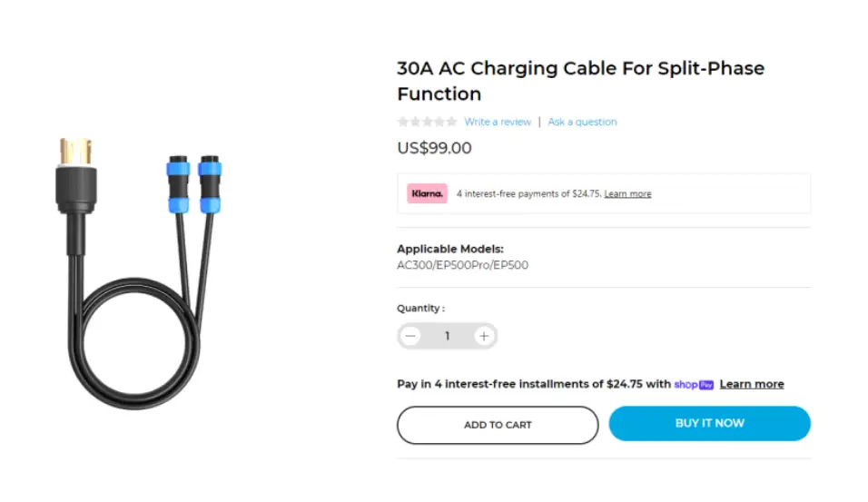Screen dimensions: 868x502
Task: Select the fourth rating star
Action: 439,122
